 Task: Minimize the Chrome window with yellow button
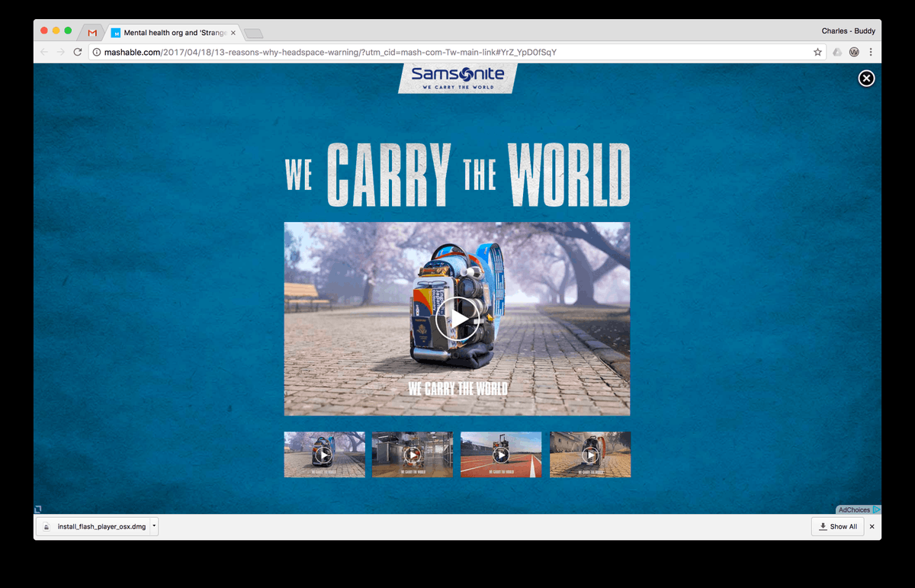[56, 31]
